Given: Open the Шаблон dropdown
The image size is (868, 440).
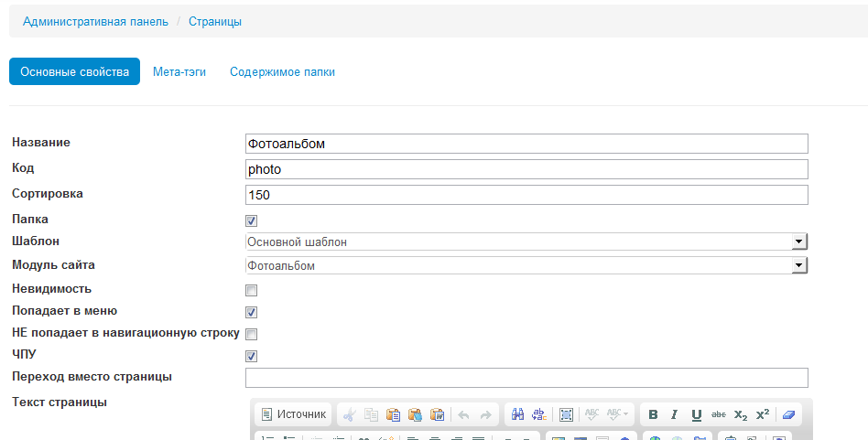Looking at the screenshot, I should pyautogui.click(x=526, y=241).
